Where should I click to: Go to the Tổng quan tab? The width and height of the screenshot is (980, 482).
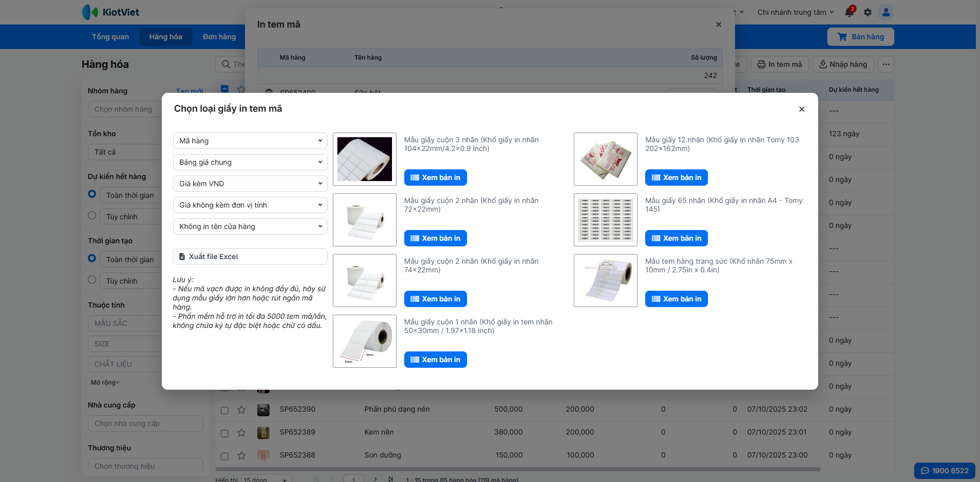click(x=110, y=37)
